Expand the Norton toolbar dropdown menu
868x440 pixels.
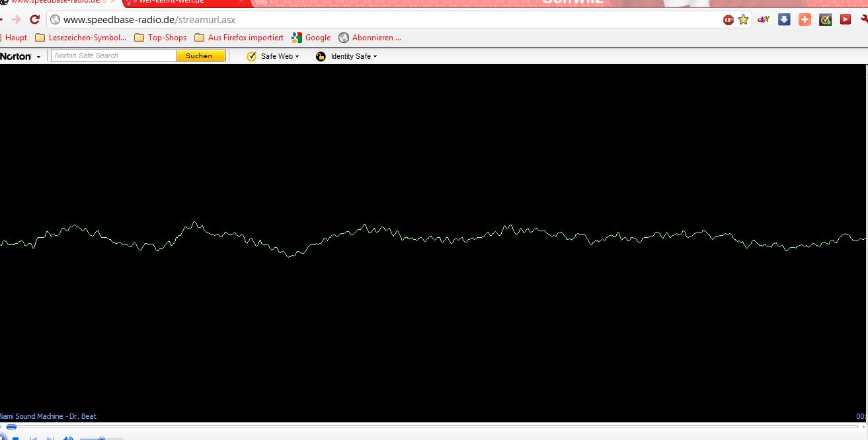tap(38, 57)
